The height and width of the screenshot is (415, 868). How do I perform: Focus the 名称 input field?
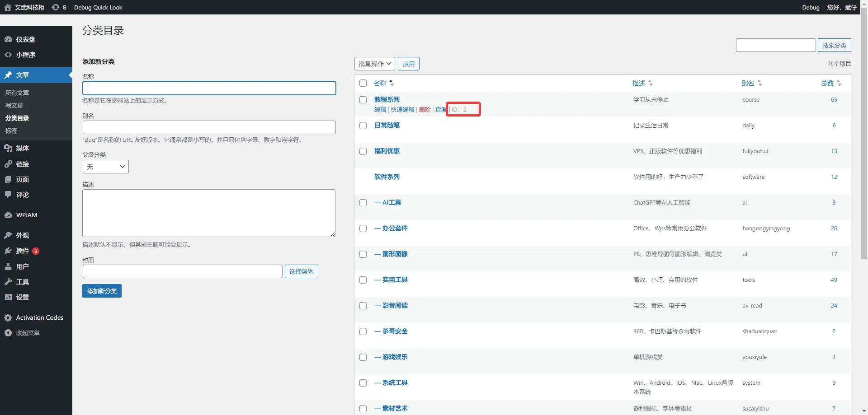[209, 88]
